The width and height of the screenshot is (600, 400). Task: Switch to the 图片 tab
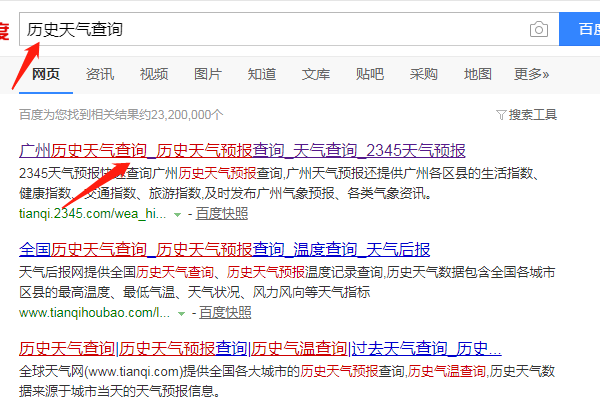click(x=208, y=74)
